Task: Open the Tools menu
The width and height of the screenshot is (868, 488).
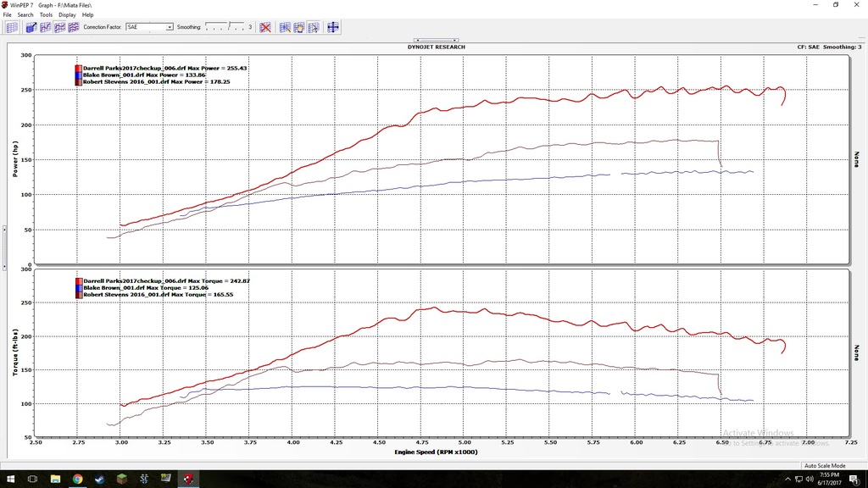Action: (45, 14)
